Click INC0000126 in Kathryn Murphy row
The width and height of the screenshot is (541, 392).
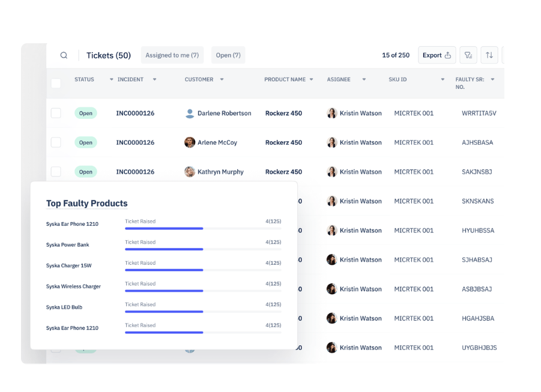point(135,172)
